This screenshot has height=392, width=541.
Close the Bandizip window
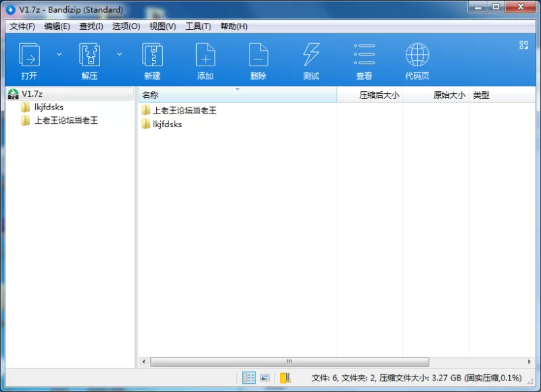click(521, 7)
